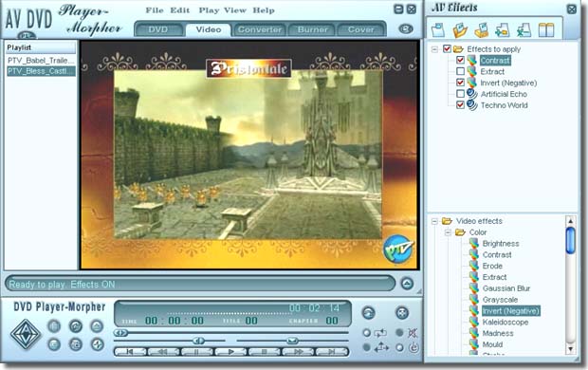Viewport: 588px width, 370px height.
Task: Click the save effects preset icon
Action: (x=482, y=30)
